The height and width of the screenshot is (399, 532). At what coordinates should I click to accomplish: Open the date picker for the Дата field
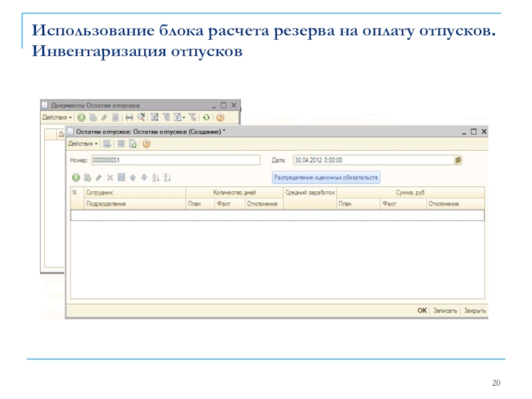coord(456,160)
